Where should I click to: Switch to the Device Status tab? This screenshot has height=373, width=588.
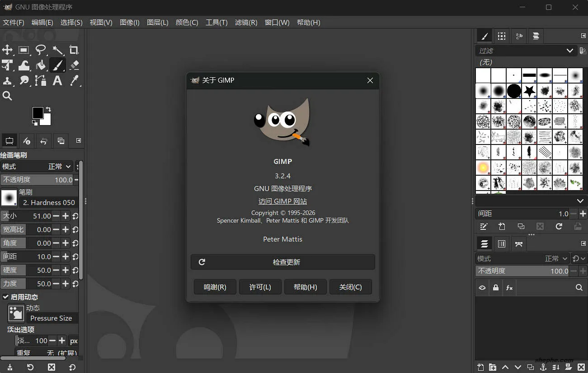point(26,140)
